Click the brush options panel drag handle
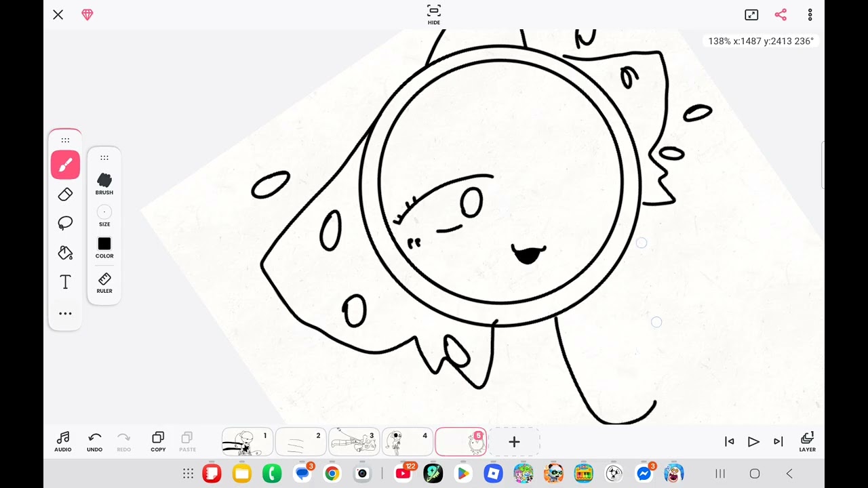The height and width of the screenshot is (488, 868). point(104,158)
